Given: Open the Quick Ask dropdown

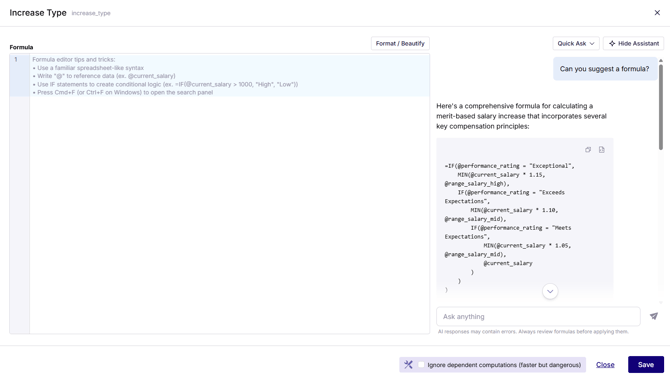Looking at the screenshot, I should pyautogui.click(x=576, y=44).
